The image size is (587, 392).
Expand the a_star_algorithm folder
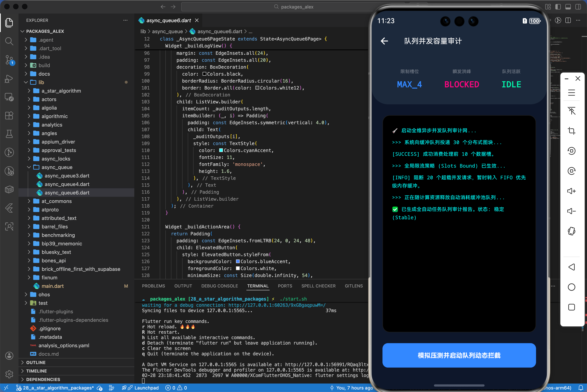(61, 91)
